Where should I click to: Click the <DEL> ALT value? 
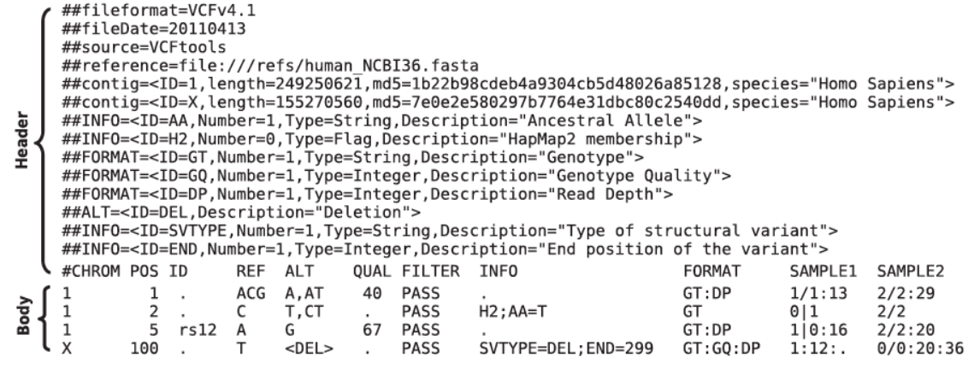pyautogui.click(x=309, y=348)
